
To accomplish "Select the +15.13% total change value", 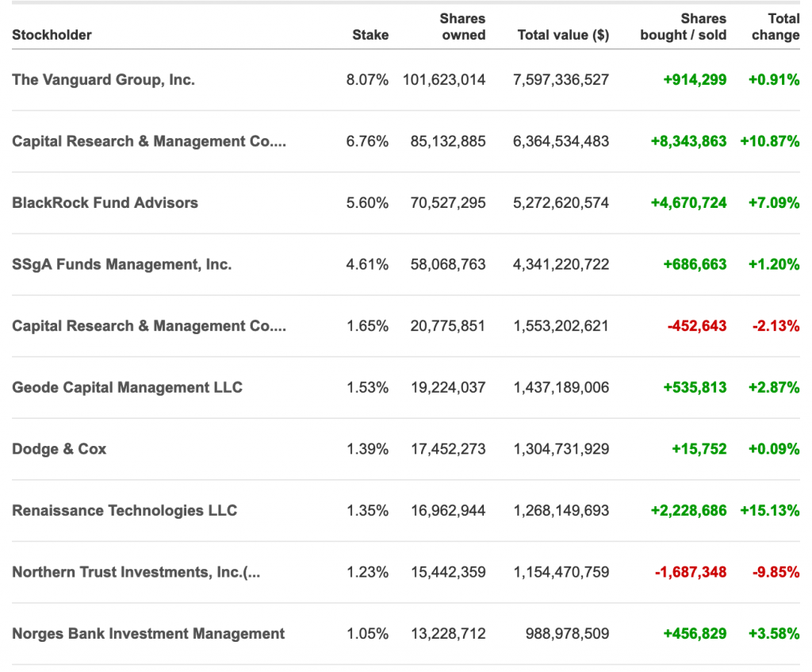I will click(770, 510).
